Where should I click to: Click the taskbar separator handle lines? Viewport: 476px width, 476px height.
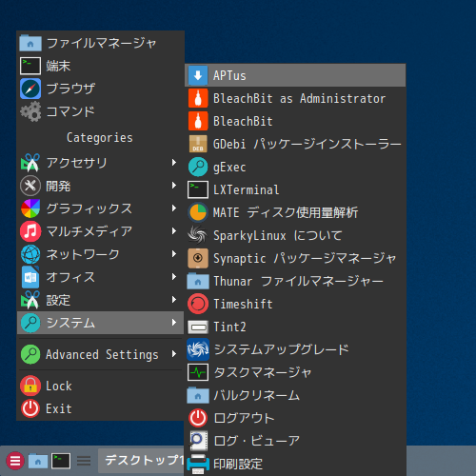[84, 461]
